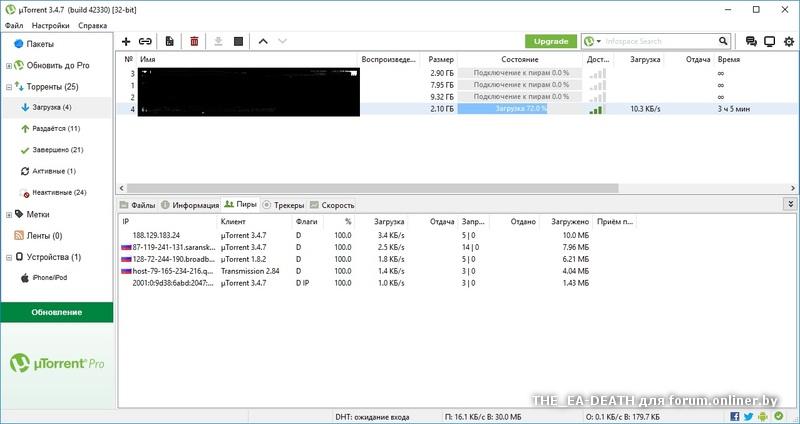Open the Файл menu

(14, 26)
